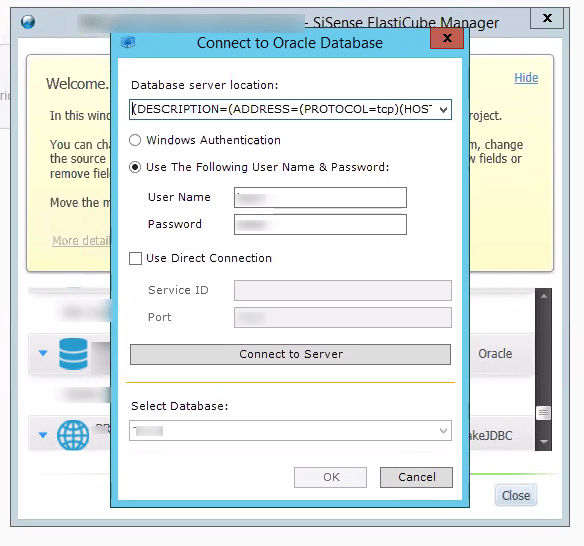Open the More details link
Viewport: 584px width, 546px height.
(81, 241)
